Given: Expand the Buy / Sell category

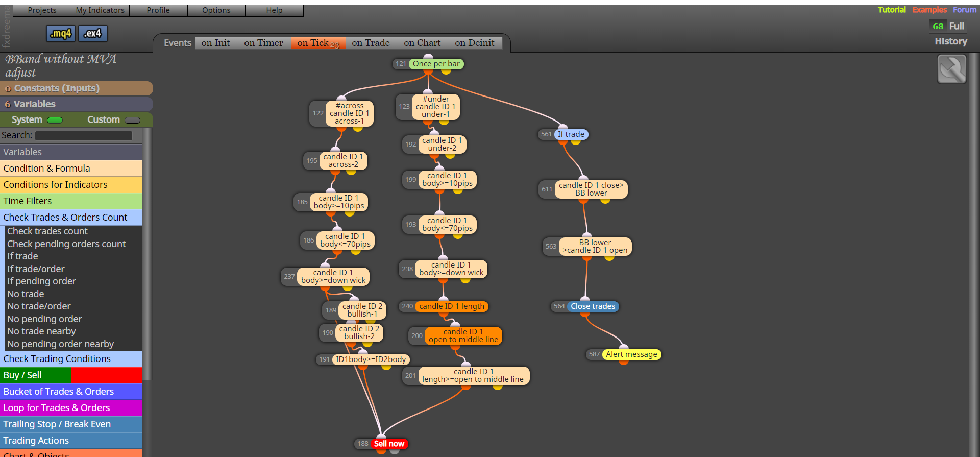Looking at the screenshot, I should click(71, 375).
